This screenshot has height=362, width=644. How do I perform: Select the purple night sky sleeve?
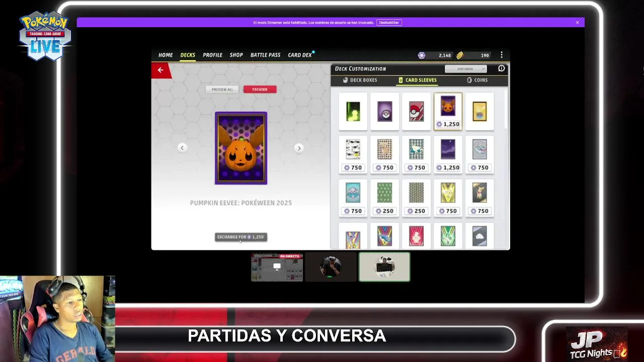(448, 155)
